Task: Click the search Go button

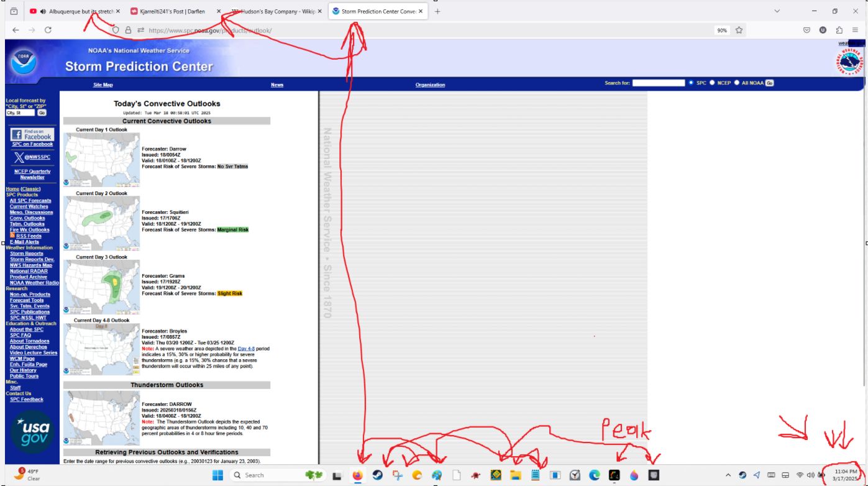Action: click(769, 83)
